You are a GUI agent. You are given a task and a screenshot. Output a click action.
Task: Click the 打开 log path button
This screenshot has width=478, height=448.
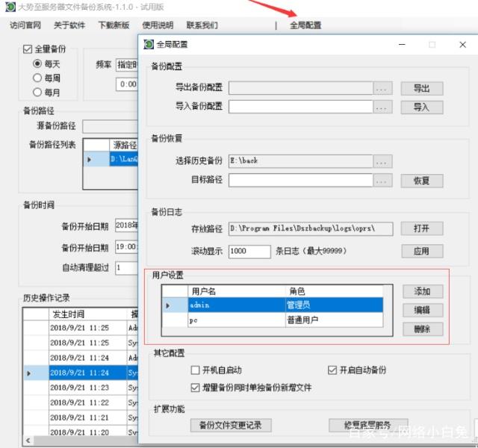click(x=422, y=228)
